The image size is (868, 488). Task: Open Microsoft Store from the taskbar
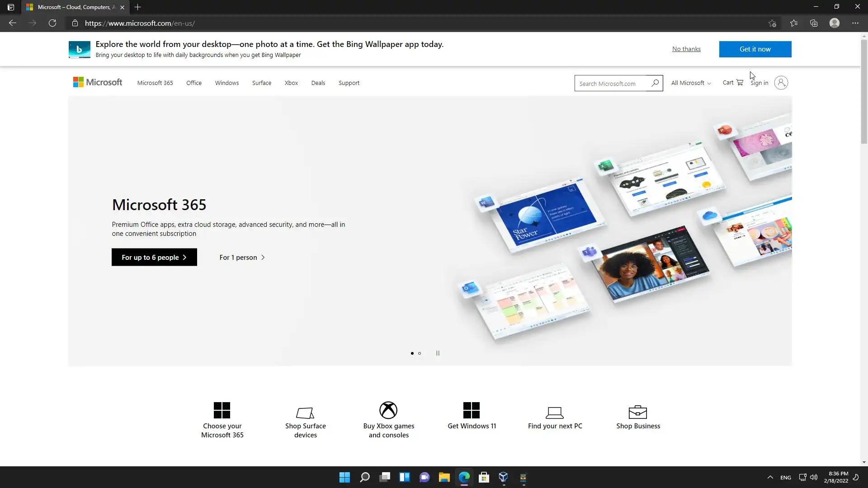(x=484, y=477)
